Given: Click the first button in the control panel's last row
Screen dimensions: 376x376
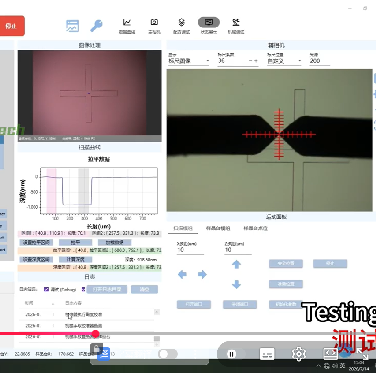Looking at the screenshot, I should [x=194, y=304].
